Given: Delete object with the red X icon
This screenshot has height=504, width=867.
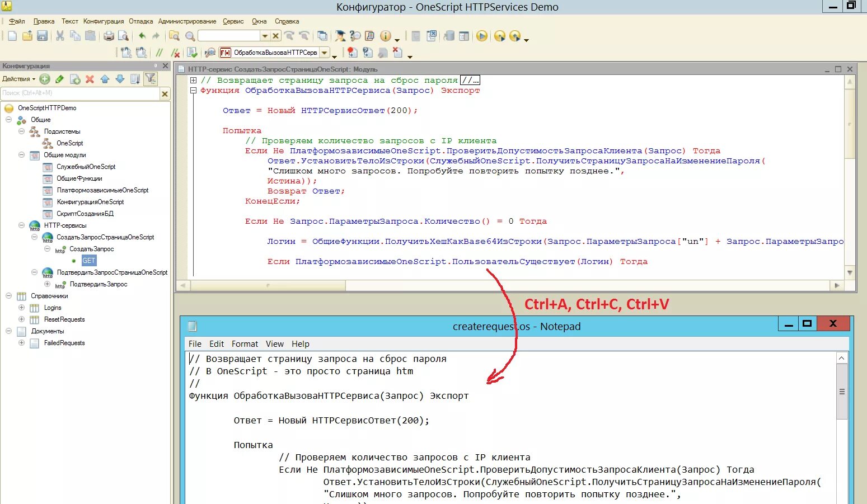Looking at the screenshot, I should point(90,79).
